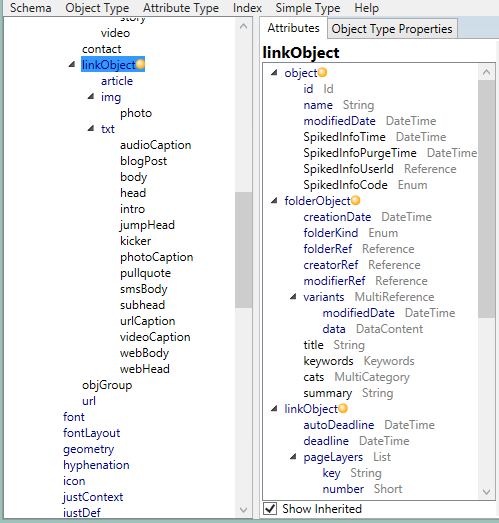This screenshot has width=499, height=523.
Task: Open the Index menu
Action: click(x=247, y=8)
